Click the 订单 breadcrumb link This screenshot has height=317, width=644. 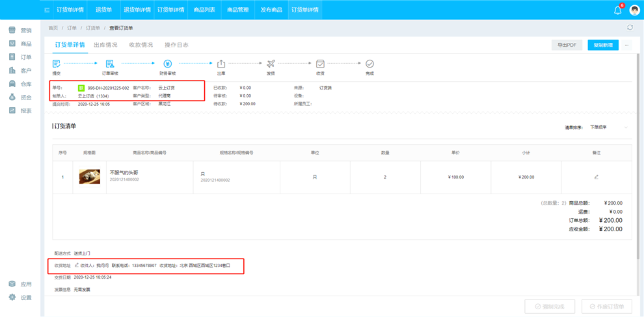[72, 28]
